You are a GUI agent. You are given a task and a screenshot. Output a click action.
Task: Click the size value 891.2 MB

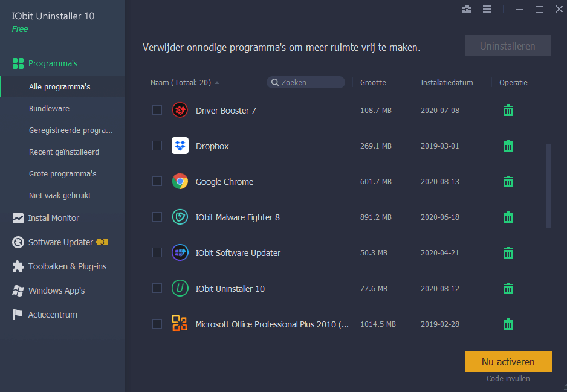376,217
